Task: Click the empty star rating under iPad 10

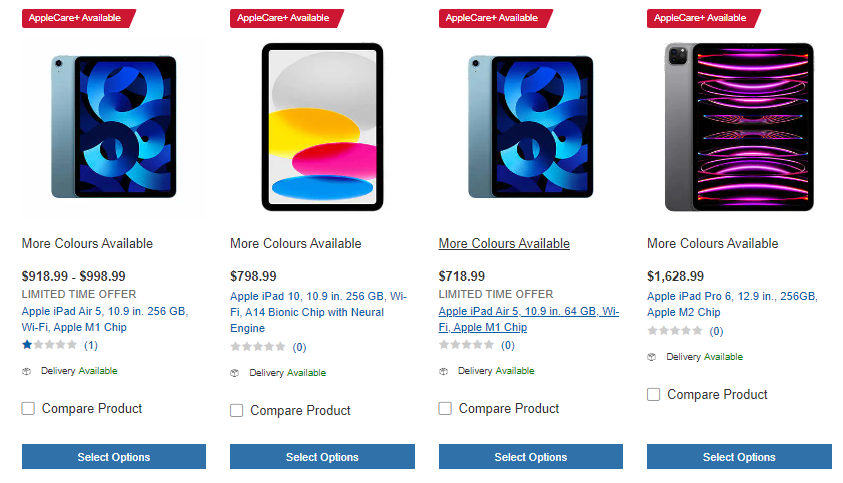Action: point(258,347)
